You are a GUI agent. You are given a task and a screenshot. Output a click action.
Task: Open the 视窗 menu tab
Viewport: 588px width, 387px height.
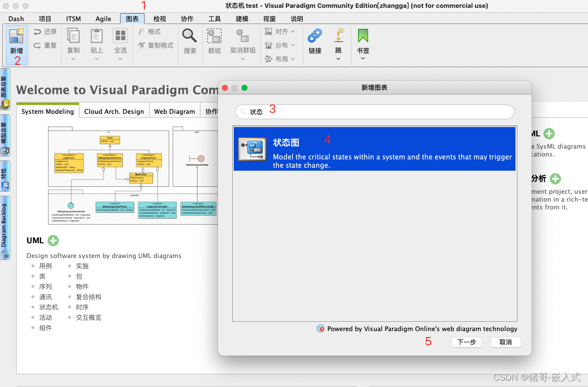click(x=269, y=19)
